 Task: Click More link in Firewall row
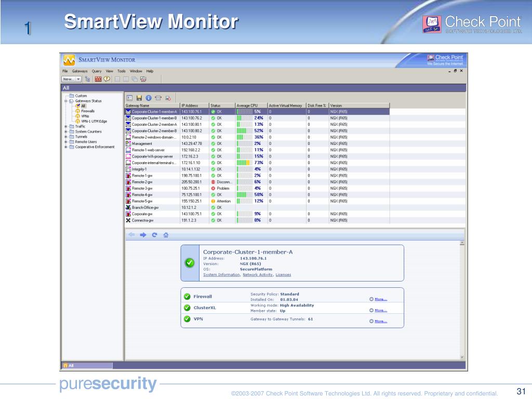click(x=381, y=299)
